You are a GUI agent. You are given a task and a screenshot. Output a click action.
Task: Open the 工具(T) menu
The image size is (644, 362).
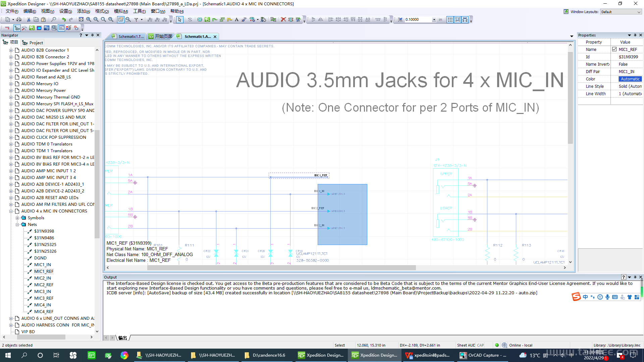coord(140,11)
